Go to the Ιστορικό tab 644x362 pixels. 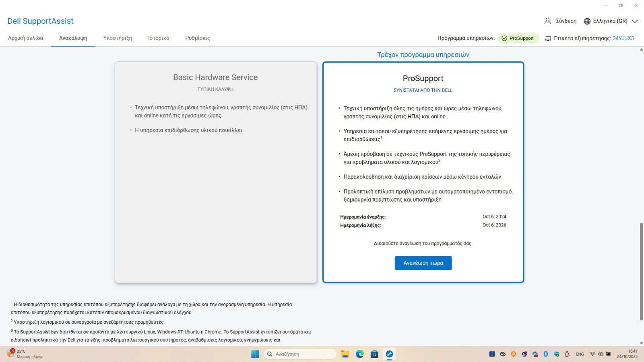159,38
